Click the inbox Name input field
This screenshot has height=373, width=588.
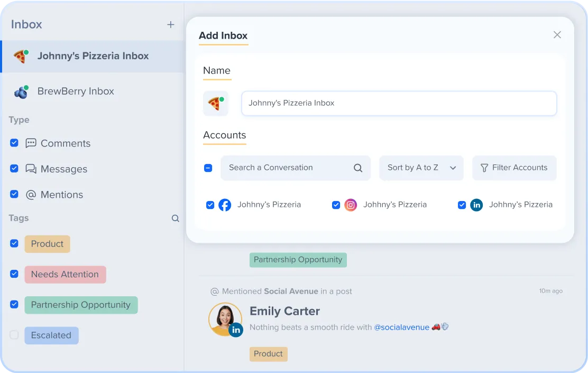point(399,103)
